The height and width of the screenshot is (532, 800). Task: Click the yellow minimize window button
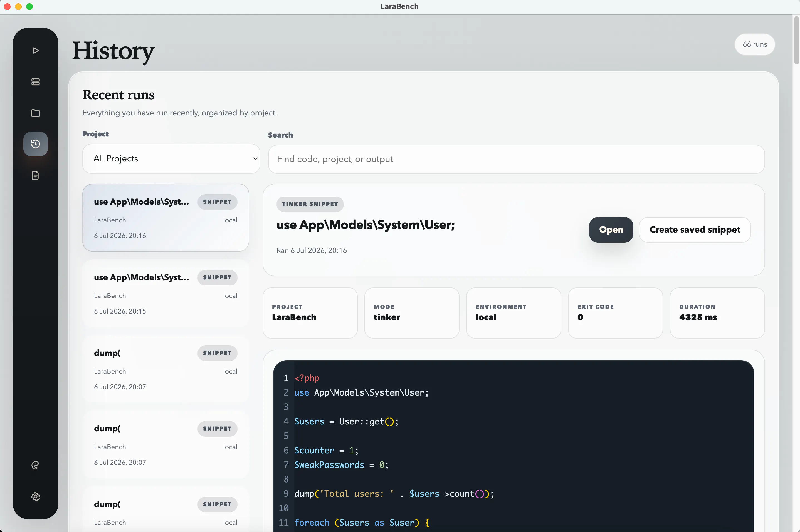coord(18,6)
